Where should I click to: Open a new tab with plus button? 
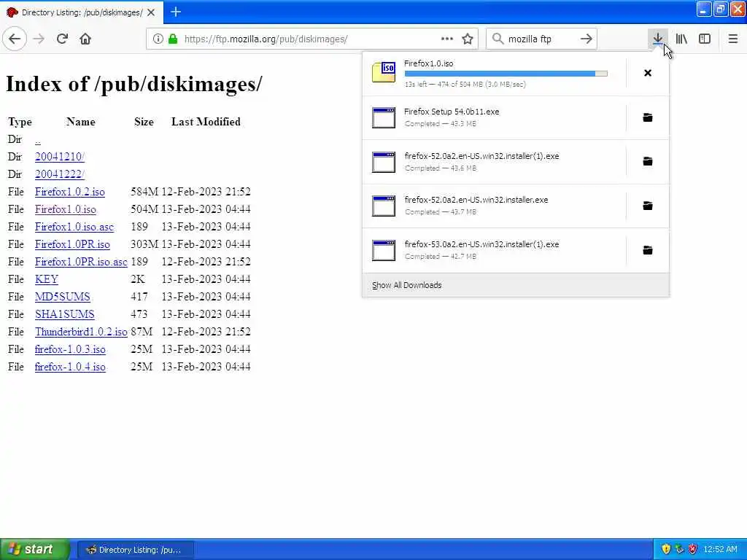point(176,12)
